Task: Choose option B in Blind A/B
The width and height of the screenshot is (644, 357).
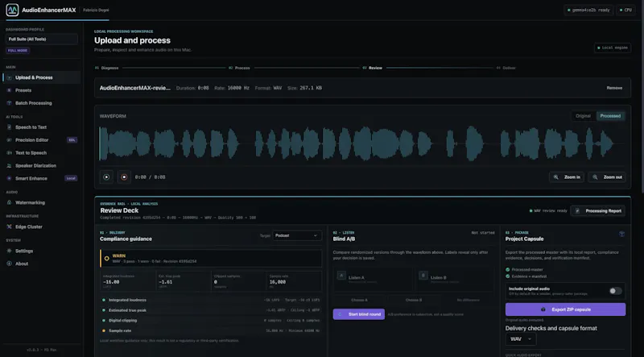Action: pos(414,300)
